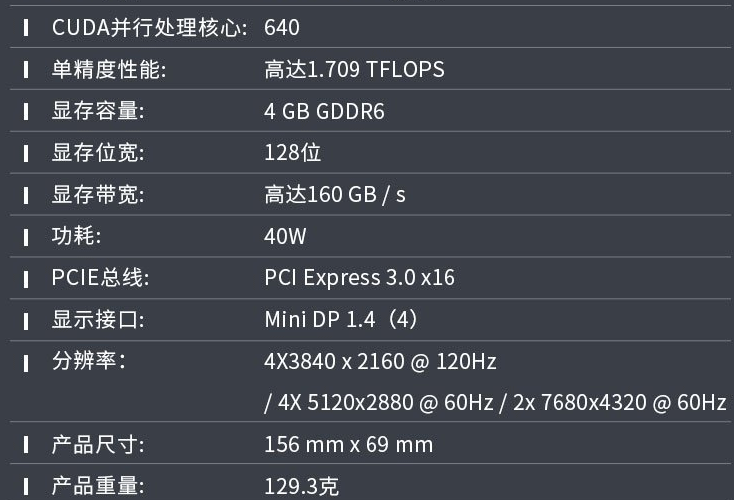The image size is (734, 500).
Task: Select the 156 mm x 69 mm value
Action: [349, 444]
